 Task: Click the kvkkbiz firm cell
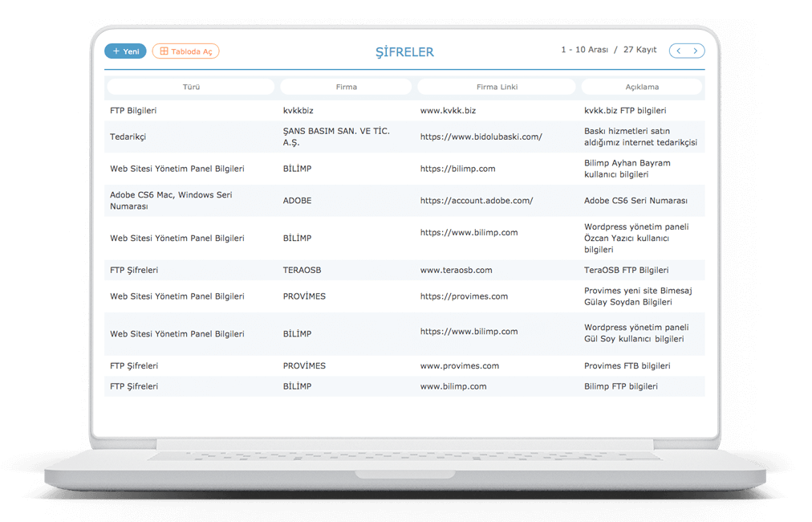[x=298, y=110]
